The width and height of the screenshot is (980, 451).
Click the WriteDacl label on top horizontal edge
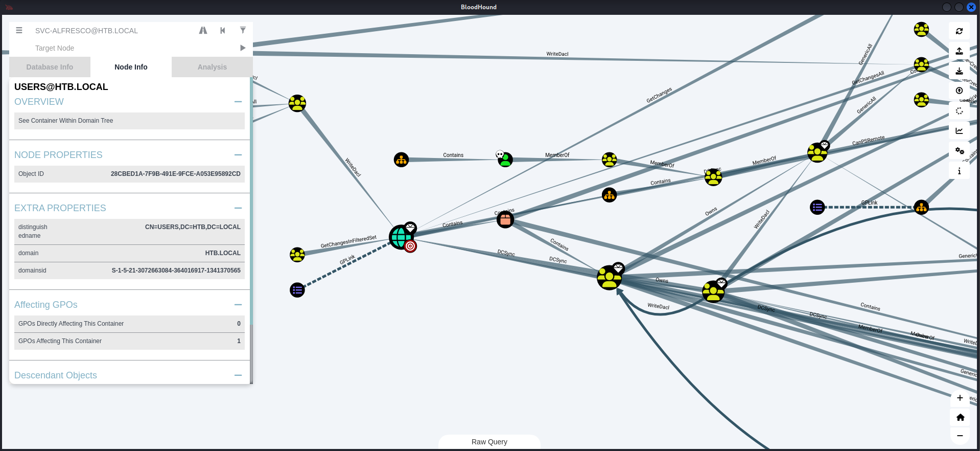tap(557, 54)
